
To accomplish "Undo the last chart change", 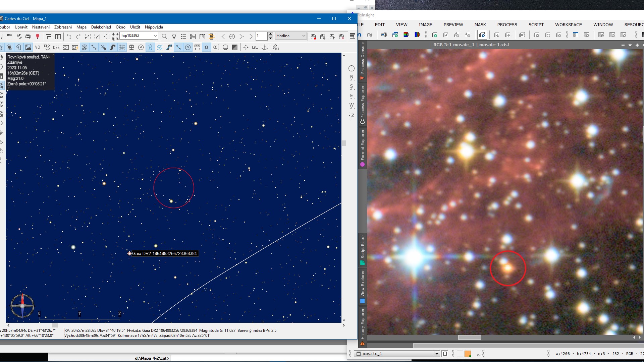I will 69,37.
